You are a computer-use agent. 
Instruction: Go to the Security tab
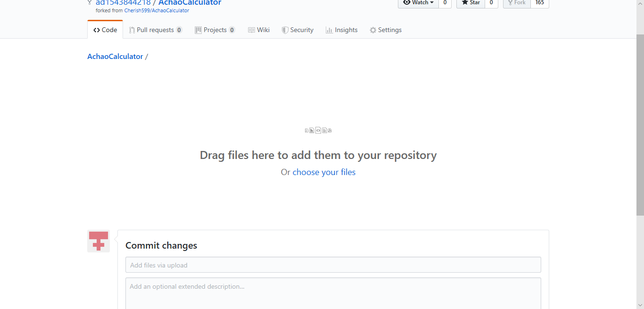[x=297, y=30]
